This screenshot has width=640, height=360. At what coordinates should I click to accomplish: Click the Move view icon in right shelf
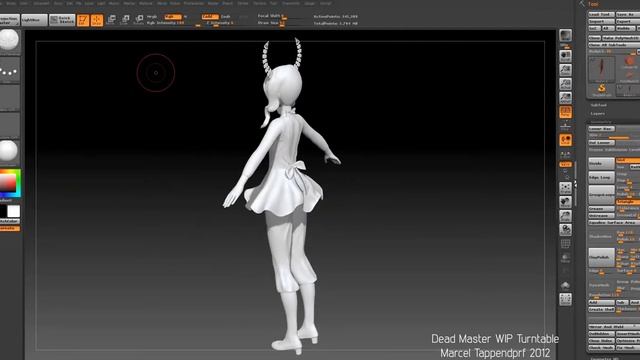click(565, 202)
